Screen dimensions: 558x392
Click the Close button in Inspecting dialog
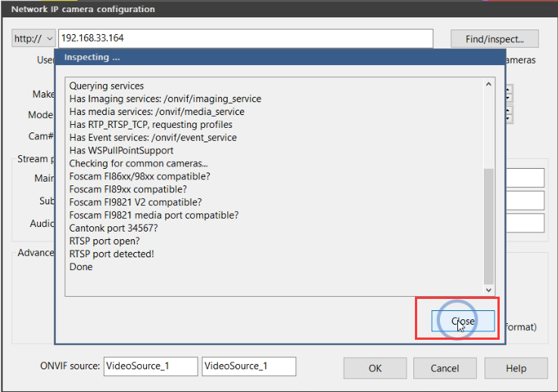(x=463, y=321)
